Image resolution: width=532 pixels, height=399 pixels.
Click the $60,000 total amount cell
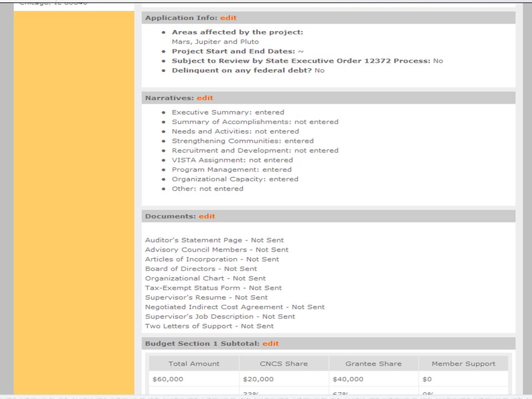point(194,379)
